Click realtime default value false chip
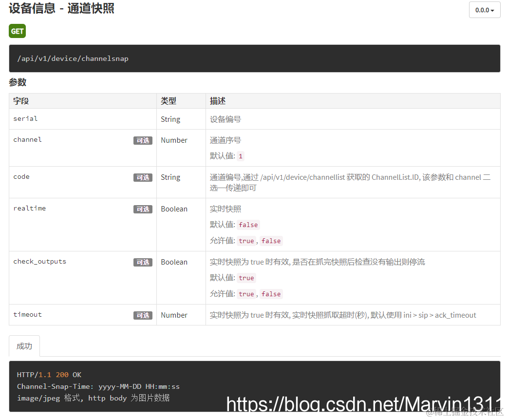The width and height of the screenshot is (507, 420). pos(248,225)
